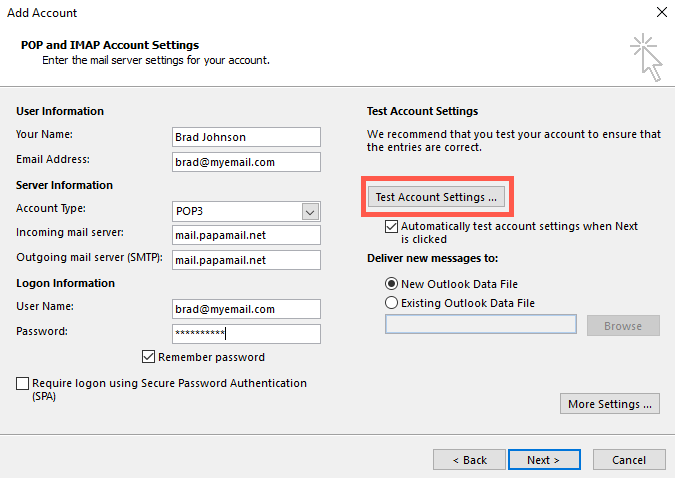Click the Test Account Settings button
This screenshot has width=675, height=478.
(x=436, y=197)
